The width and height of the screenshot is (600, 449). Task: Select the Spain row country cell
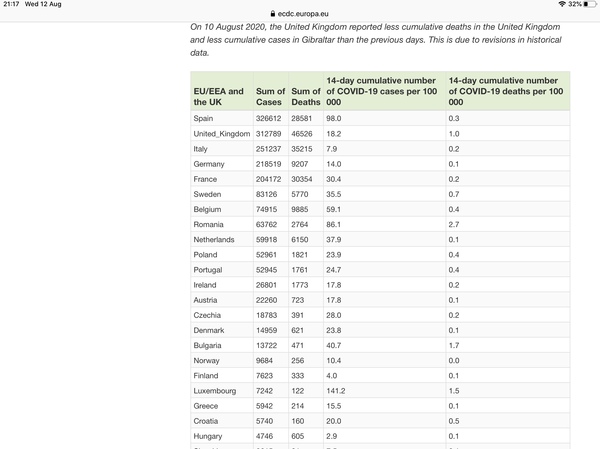(x=222, y=118)
